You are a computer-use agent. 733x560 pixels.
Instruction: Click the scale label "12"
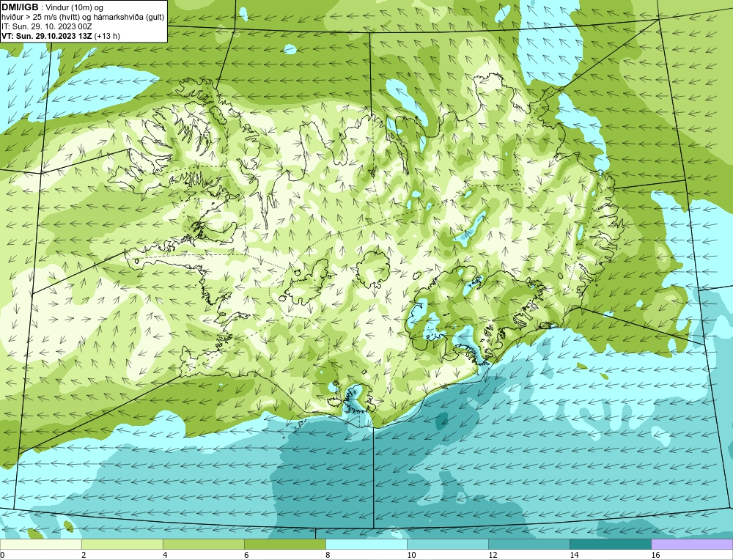[x=493, y=555]
